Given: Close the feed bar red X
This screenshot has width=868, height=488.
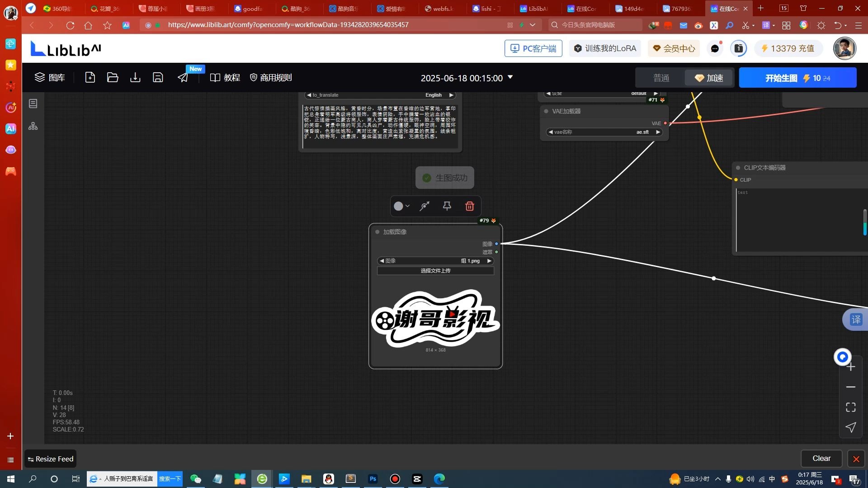Looking at the screenshot, I should click(856, 459).
